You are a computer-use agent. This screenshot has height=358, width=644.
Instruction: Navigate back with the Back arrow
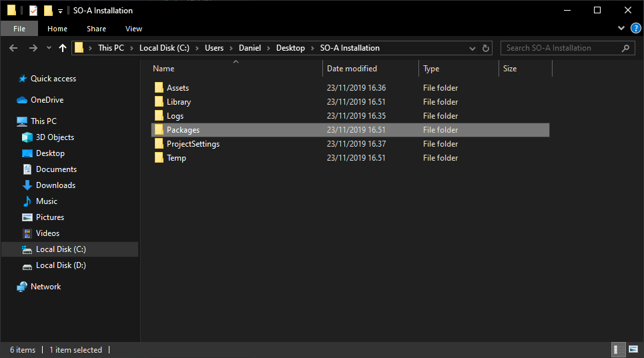pyautogui.click(x=13, y=48)
